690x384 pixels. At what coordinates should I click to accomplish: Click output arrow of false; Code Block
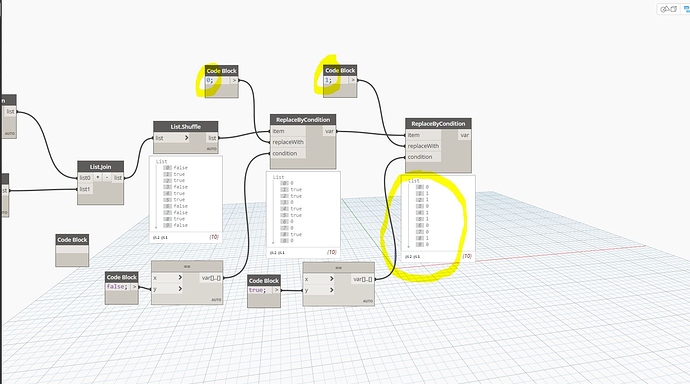(135, 287)
